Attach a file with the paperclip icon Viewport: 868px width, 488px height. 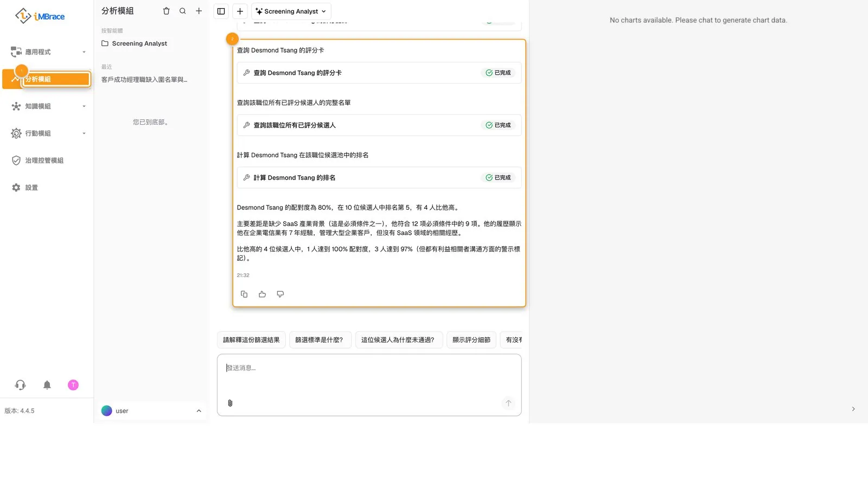[230, 403]
